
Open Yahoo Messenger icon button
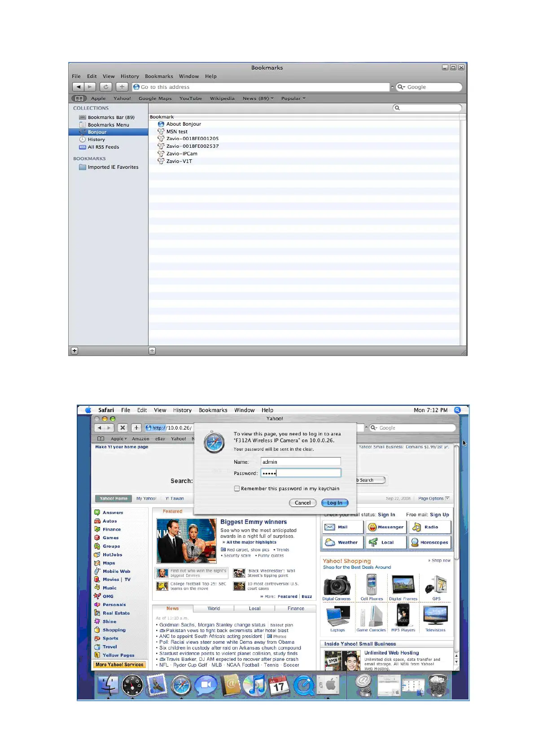386,527
